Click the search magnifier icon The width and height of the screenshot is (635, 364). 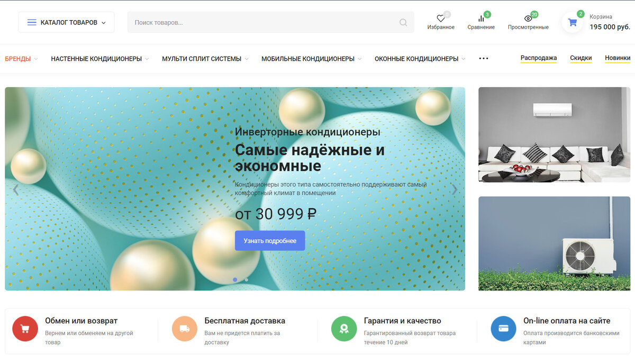(x=403, y=22)
